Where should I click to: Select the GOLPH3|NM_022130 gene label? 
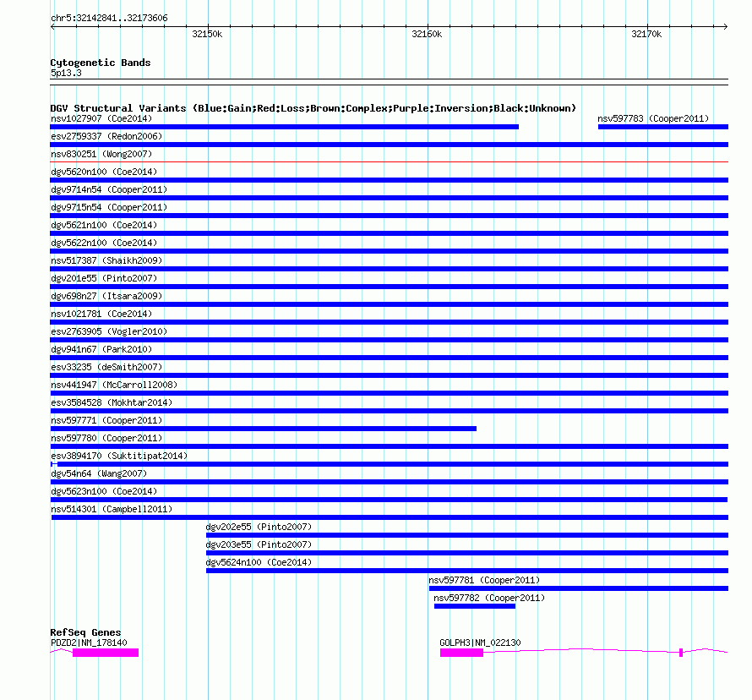(x=480, y=643)
